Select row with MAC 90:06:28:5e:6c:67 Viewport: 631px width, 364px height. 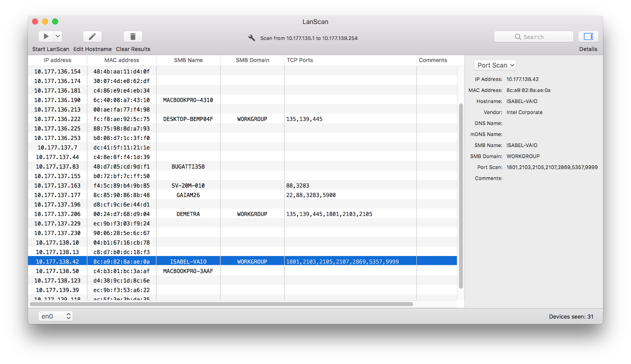243,233
